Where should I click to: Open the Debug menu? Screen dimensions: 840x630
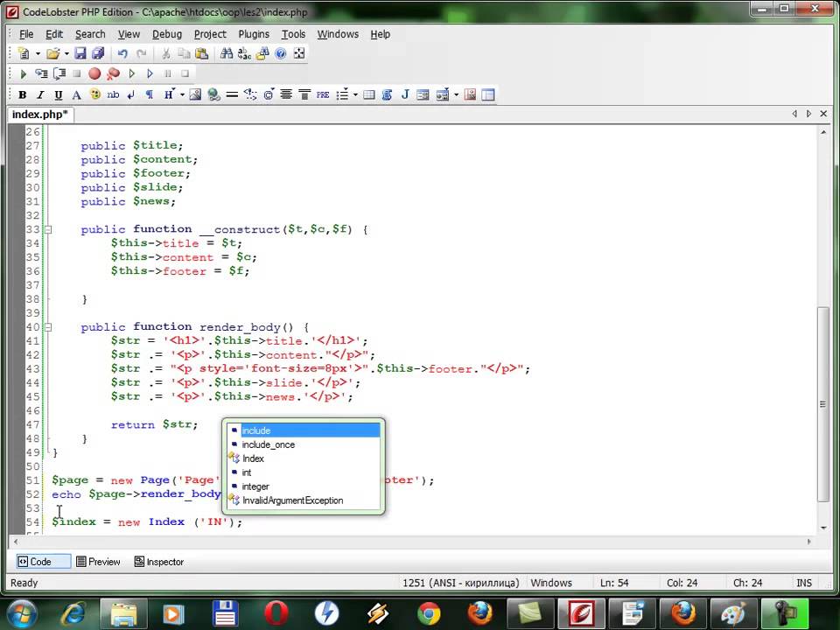coord(167,34)
